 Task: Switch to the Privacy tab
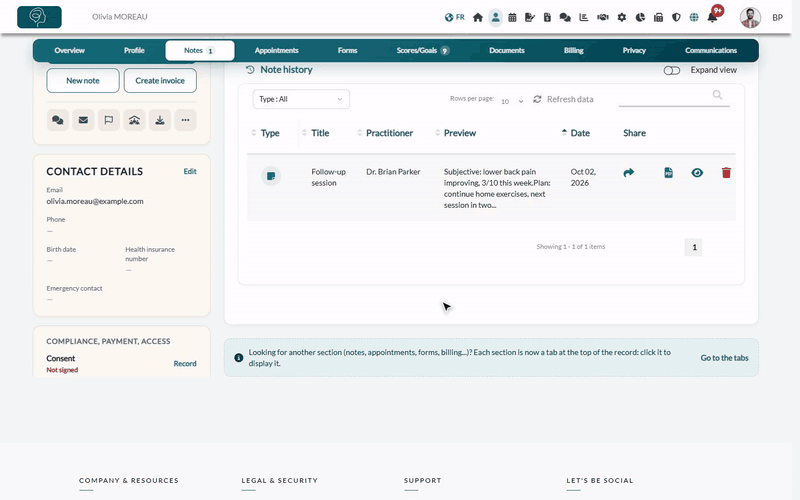pyautogui.click(x=634, y=51)
